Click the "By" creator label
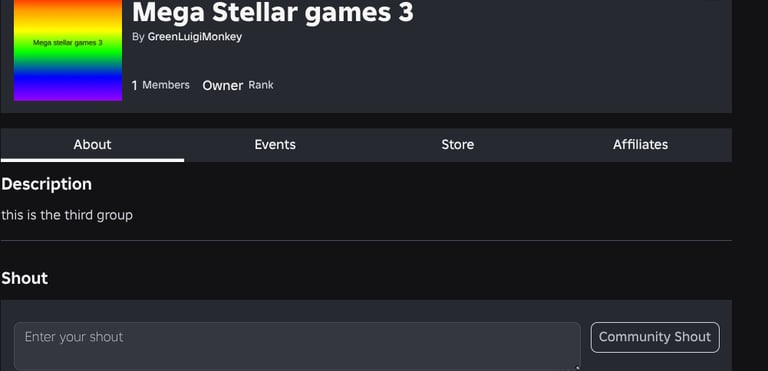Viewport: 768px width, 371px height. point(138,37)
